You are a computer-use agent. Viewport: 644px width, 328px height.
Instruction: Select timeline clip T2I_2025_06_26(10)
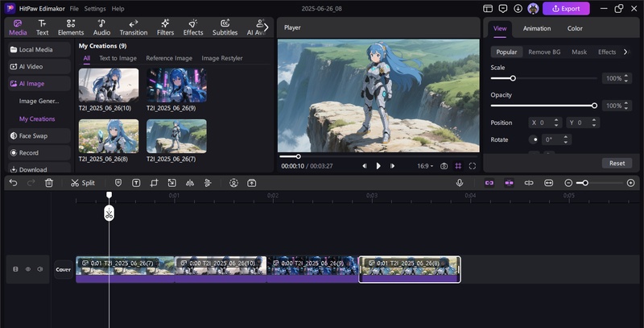tap(221, 269)
